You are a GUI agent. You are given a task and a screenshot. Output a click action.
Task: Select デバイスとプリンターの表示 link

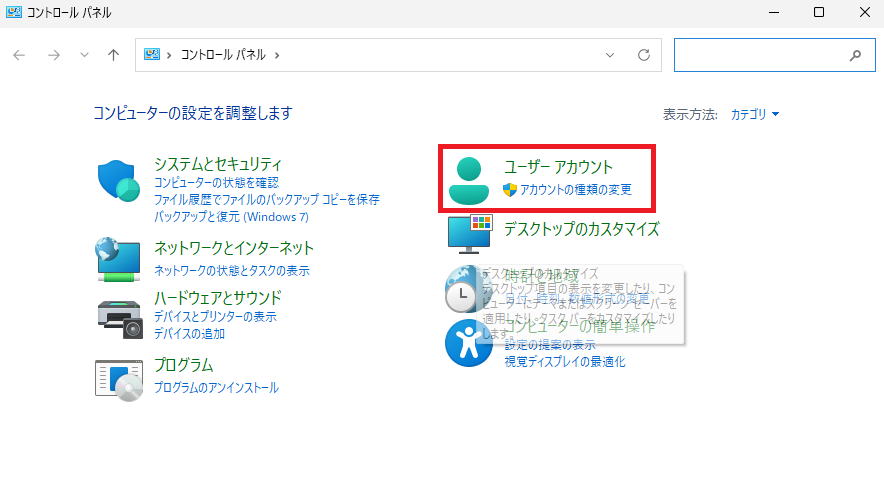coord(215,317)
